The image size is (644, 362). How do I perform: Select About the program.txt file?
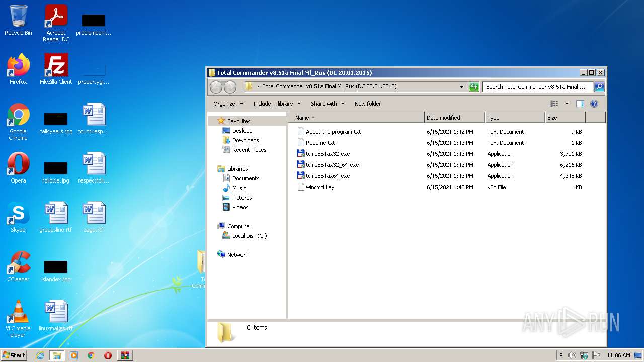[329, 132]
